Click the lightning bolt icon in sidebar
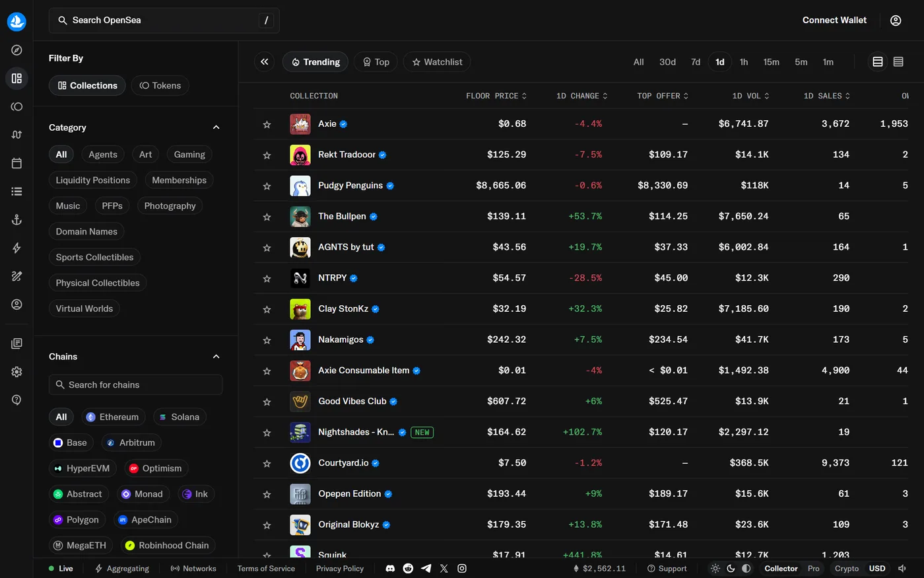924x578 pixels. tap(16, 248)
